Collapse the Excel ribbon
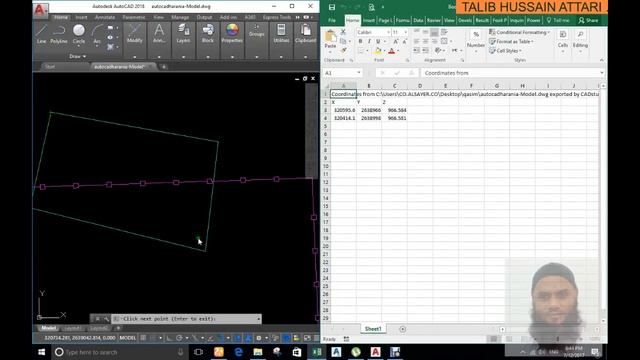The width and height of the screenshot is (640, 360). point(602,60)
